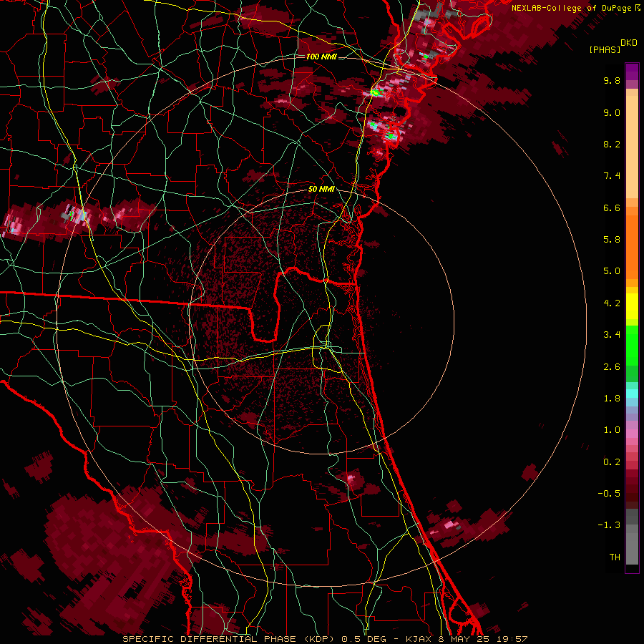Click the 2.6 legend value
The width and height of the screenshot is (644, 644).
(612, 367)
